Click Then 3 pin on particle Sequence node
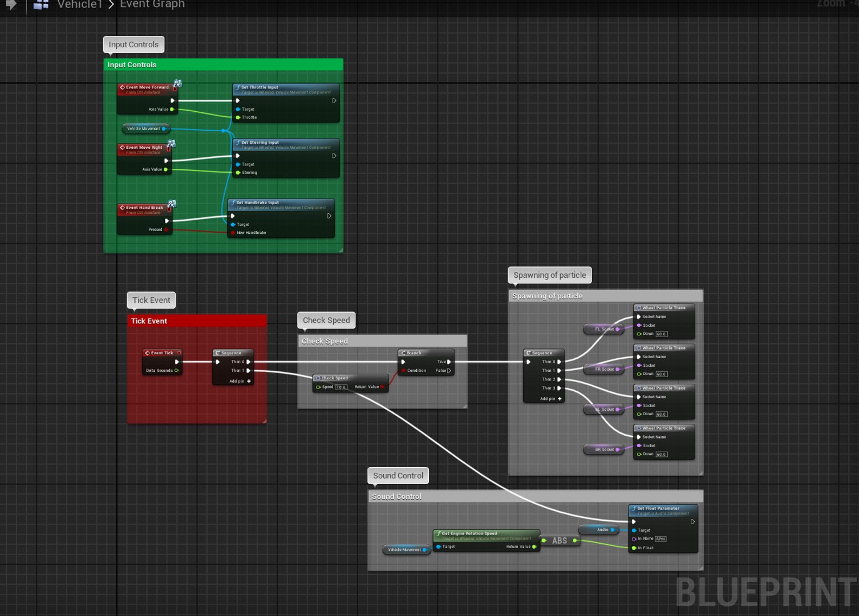This screenshot has height=616, width=859. (559, 388)
